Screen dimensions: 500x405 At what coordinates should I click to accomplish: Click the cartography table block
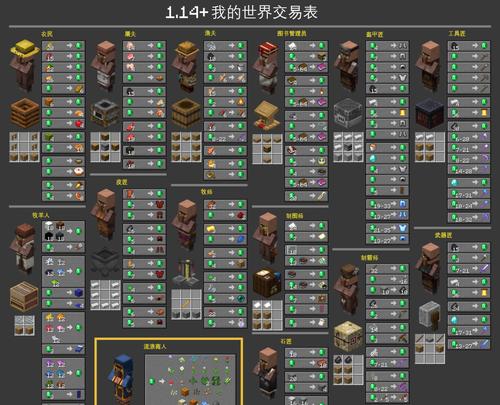coord(267,283)
